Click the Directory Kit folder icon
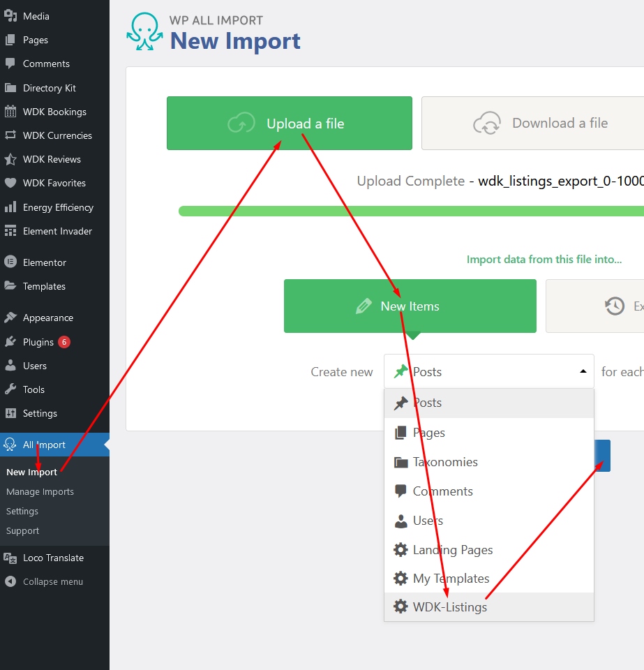 click(10, 88)
